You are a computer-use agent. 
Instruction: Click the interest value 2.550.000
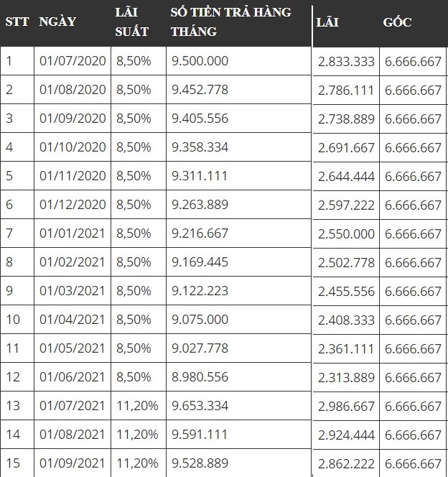[346, 234]
